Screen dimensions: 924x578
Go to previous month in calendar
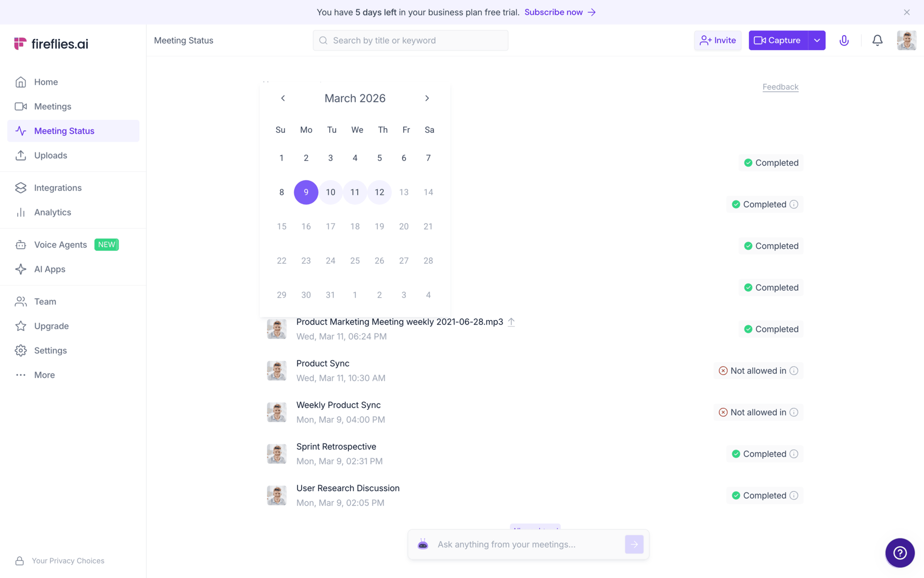click(283, 98)
